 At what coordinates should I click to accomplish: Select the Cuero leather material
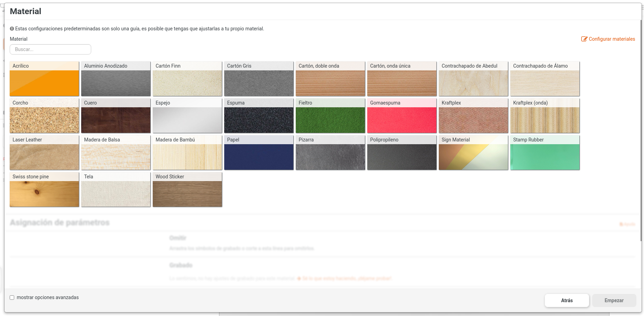click(116, 116)
